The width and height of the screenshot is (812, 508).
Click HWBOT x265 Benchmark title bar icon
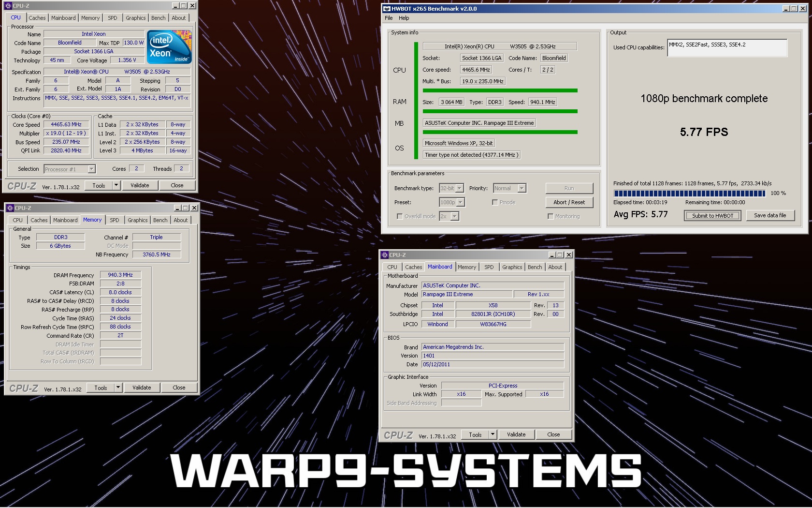click(387, 9)
